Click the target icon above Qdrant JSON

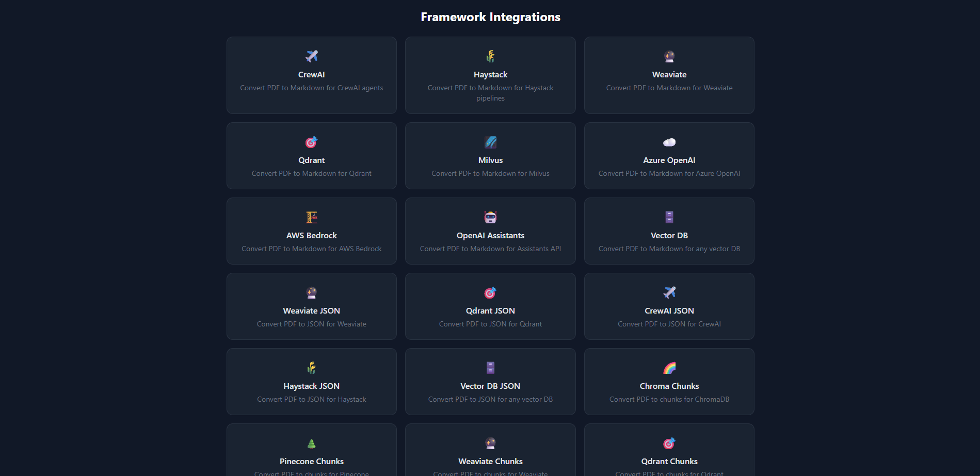pyautogui.click(x=490, y=292)
